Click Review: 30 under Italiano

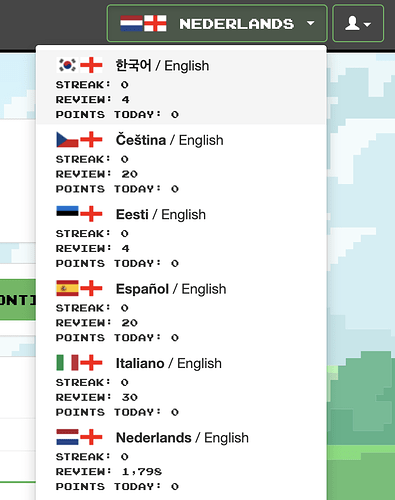tap(97, 397)
